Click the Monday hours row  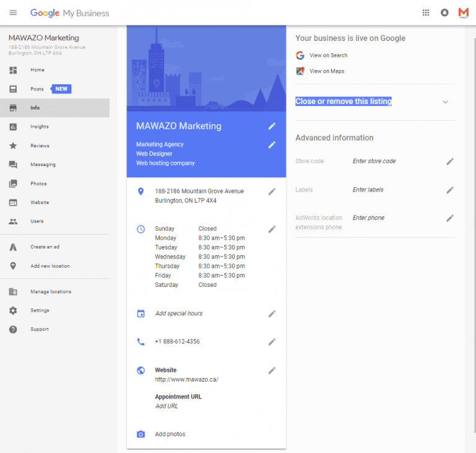(x=200, y=239)
